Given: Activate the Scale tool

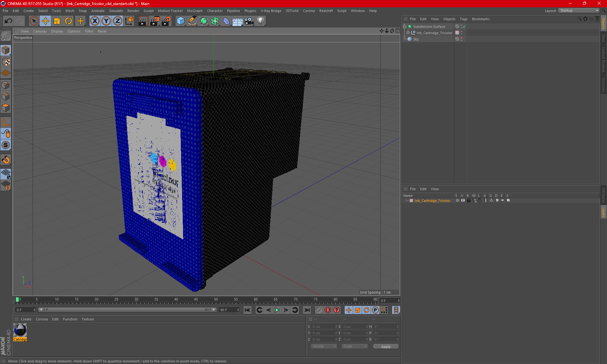Looking at the screenshot, I should click(57, 21).
